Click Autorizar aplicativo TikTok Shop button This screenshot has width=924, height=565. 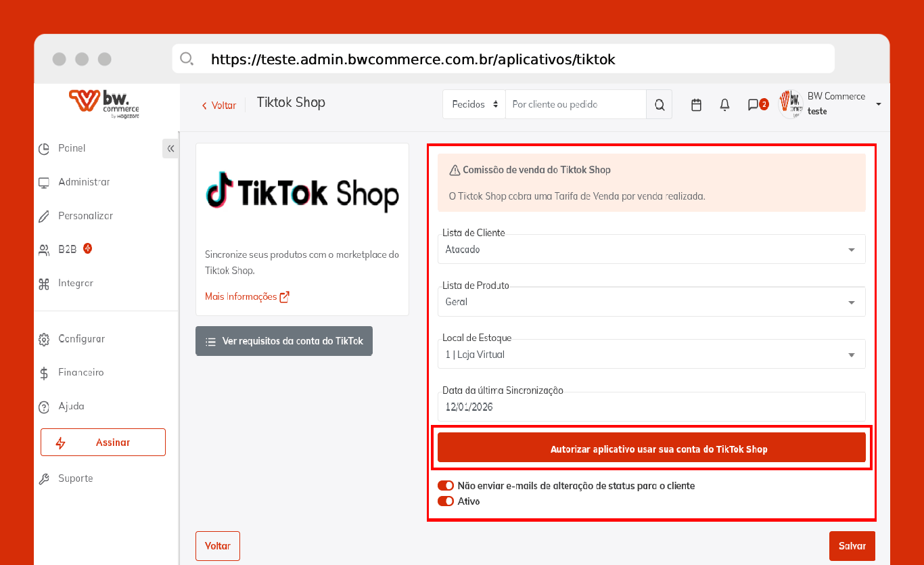tap(651, 448)
